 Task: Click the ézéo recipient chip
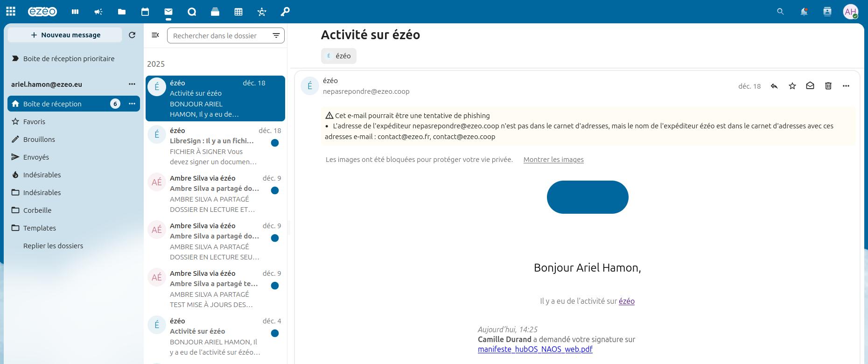coord(339,56)
